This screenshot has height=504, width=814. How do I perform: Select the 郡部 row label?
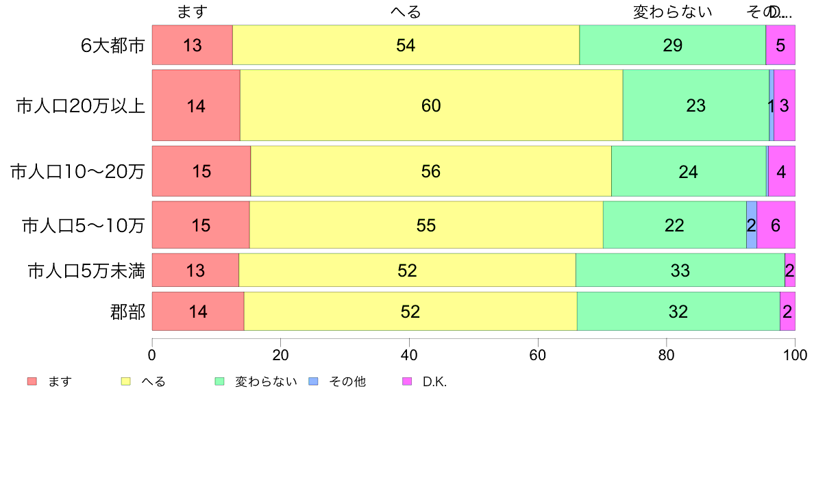127,312
